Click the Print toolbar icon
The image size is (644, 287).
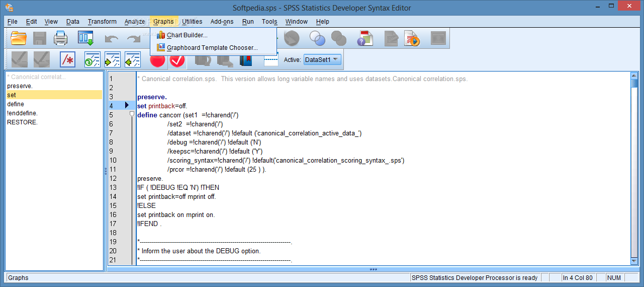(60, 38)
